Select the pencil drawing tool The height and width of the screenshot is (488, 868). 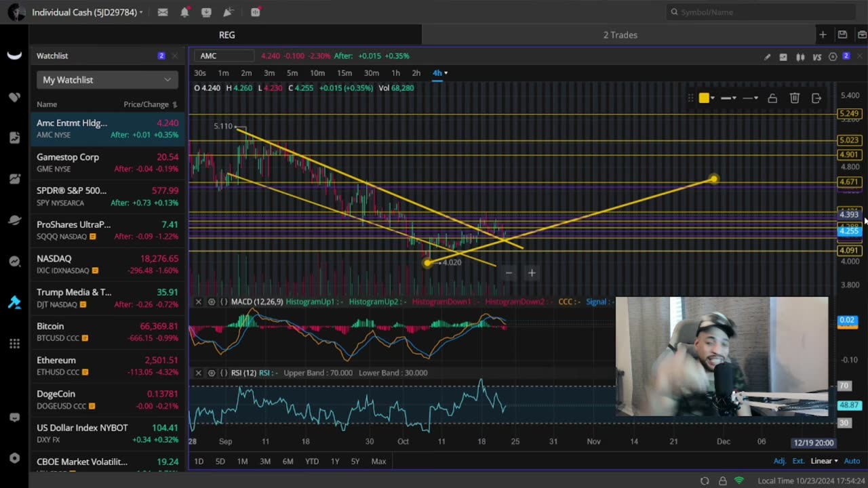pyautogui.click(x=767, y=57)
